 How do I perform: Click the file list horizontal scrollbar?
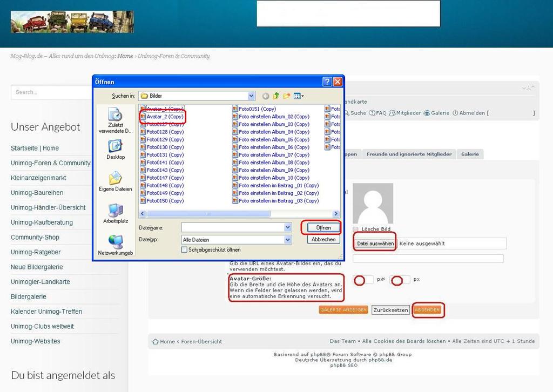point(239,214)
